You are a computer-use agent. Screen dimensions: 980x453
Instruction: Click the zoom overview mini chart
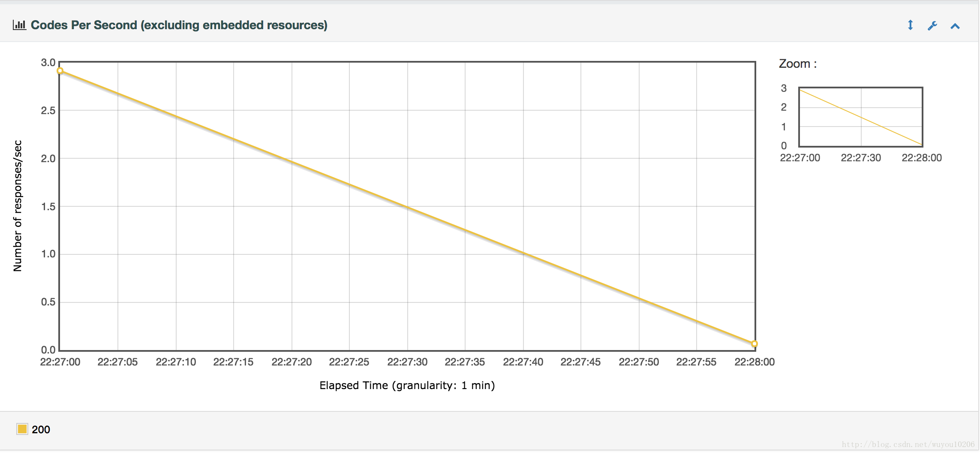[x=860, y=117]
